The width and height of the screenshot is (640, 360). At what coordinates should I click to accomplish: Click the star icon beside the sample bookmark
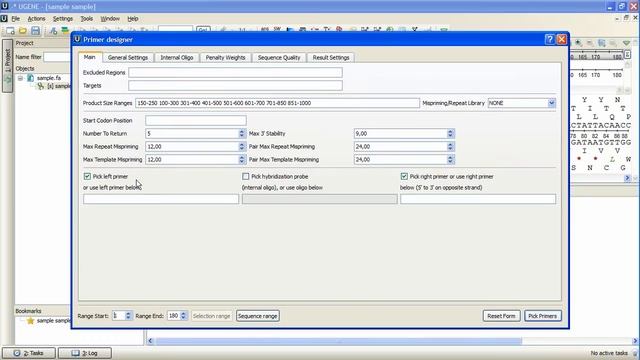[30, 321]
